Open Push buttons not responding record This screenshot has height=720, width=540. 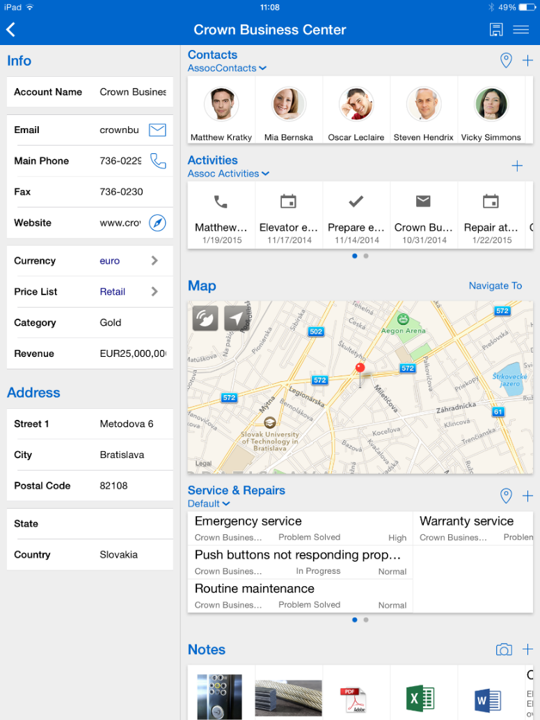(300, 562)
